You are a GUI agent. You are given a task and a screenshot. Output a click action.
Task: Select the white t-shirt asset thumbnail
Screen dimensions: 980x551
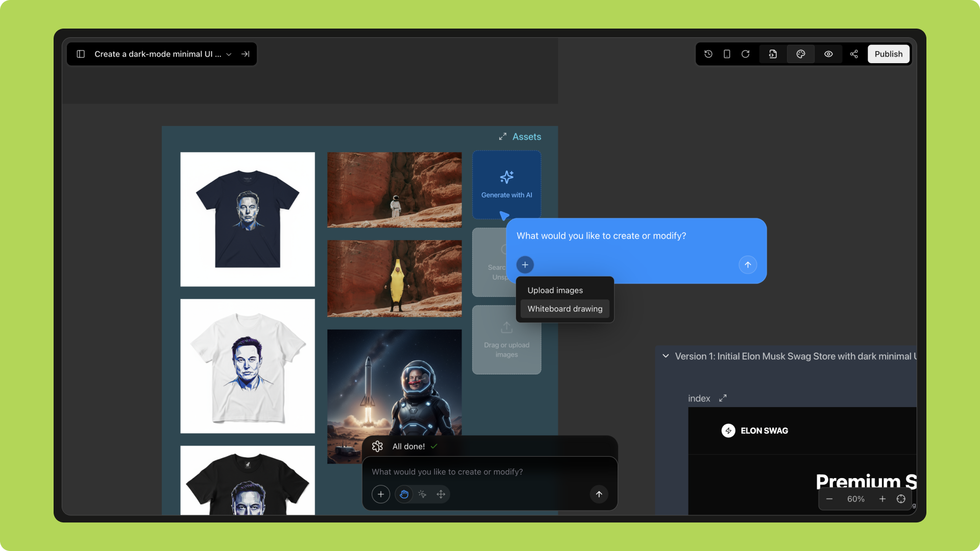[x=248, y=366]
